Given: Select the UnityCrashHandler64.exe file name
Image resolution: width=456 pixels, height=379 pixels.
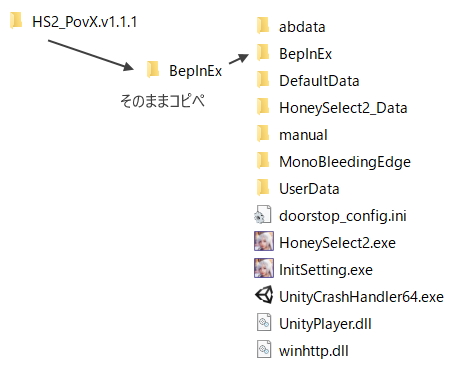Looking at the screenshot, I should coord(361,297).
